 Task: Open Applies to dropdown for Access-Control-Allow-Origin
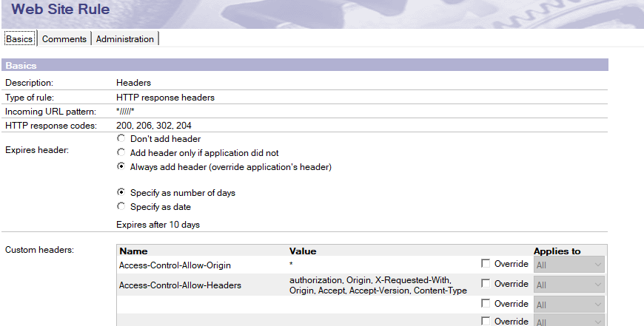click(x=568, y=265)
